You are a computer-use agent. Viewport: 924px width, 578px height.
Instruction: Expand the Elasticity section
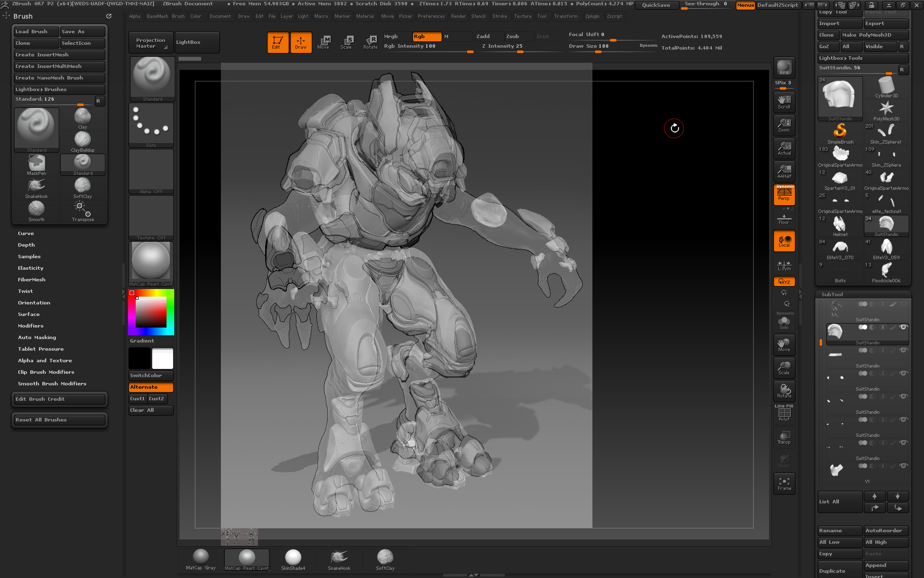[30, 268]
